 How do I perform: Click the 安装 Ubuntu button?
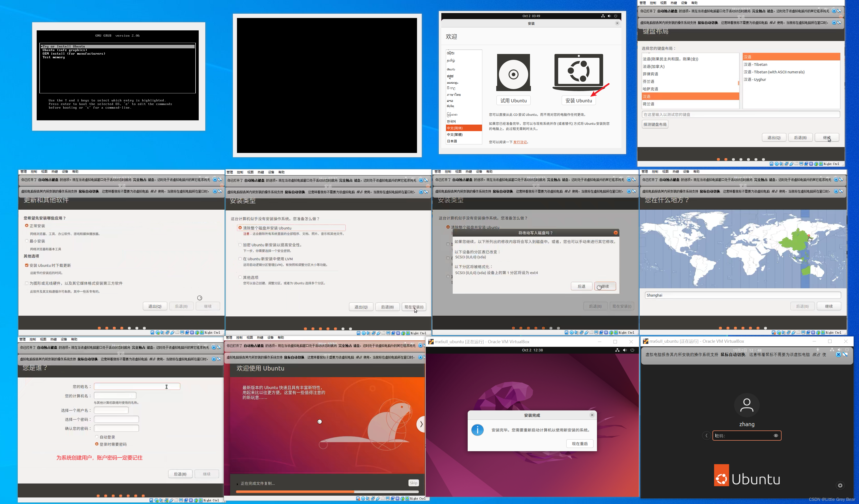click(x=578, y=101)
